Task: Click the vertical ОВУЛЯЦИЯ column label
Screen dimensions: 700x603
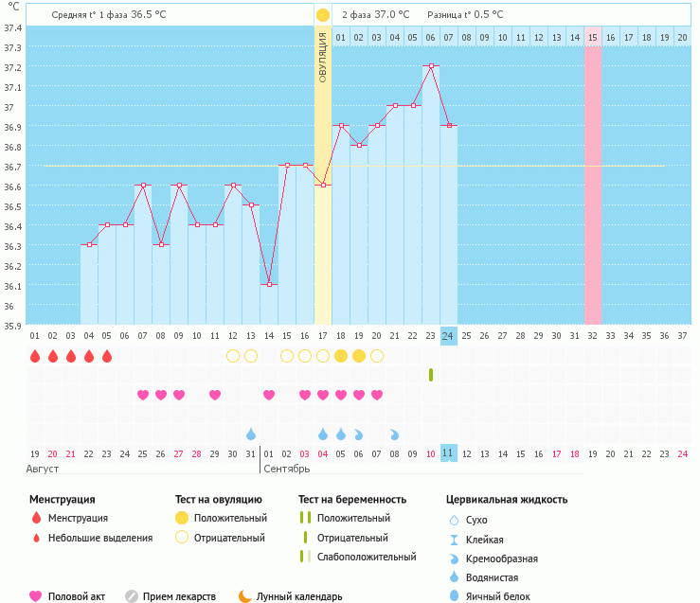Action: coord(323,59)
